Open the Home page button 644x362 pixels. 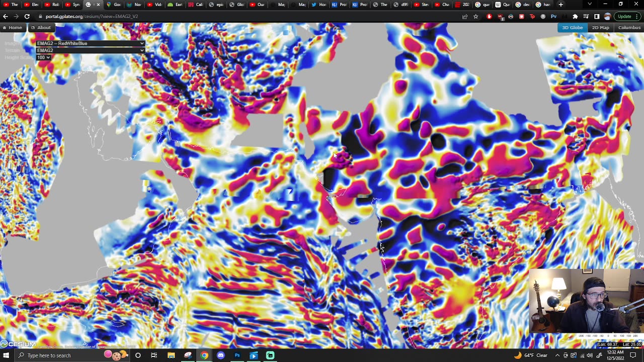[12, 28]
